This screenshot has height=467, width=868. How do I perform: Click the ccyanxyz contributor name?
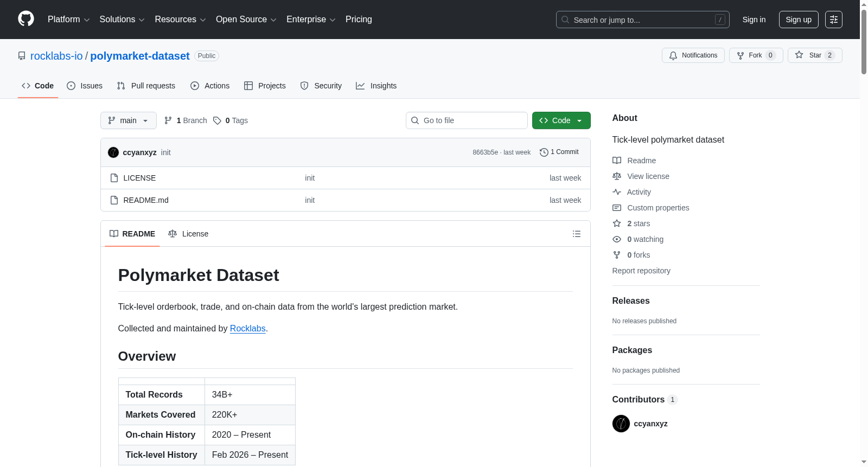(650, 424)
